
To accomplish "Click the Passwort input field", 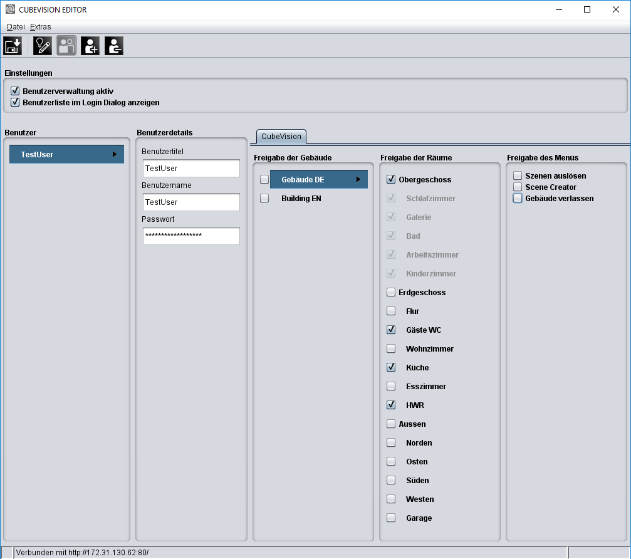I will pos(191,236).
